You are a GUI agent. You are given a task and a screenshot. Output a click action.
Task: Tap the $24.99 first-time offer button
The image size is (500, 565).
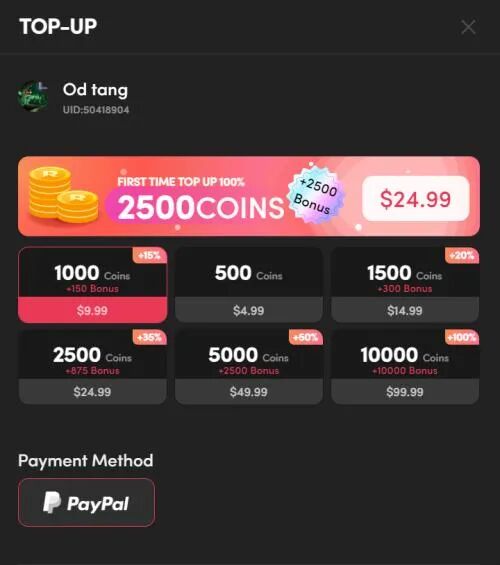[416, 199]
